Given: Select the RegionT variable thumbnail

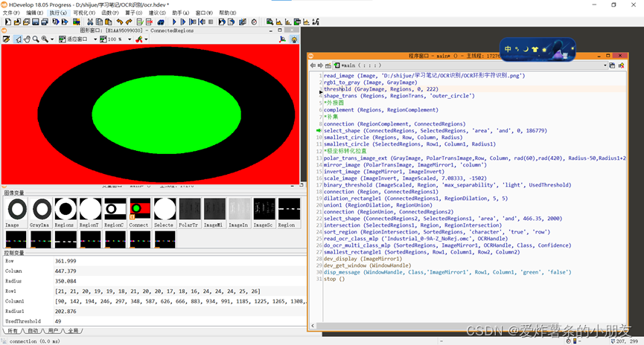Looking at the screenshot, I should coord(90,213).
